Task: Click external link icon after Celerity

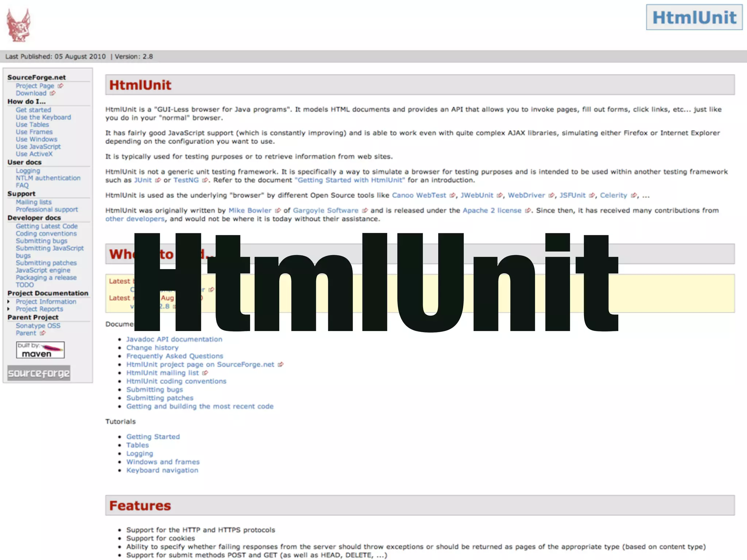Action: point(634,195)
